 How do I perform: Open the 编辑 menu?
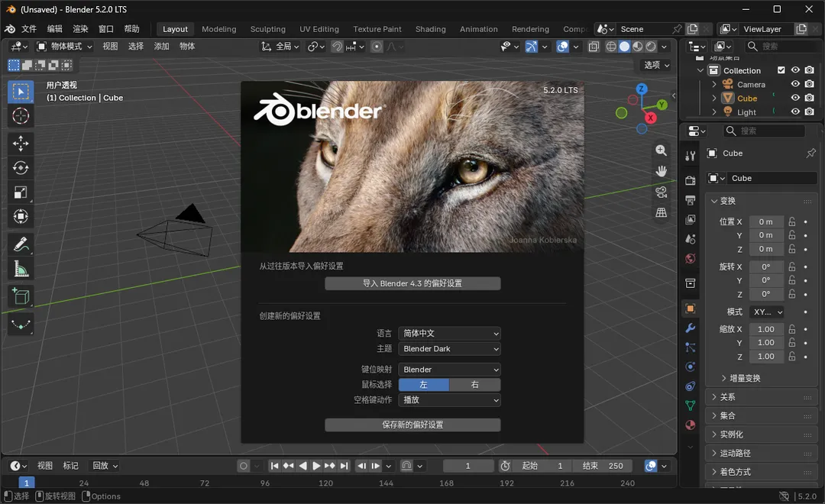[55, 29]
